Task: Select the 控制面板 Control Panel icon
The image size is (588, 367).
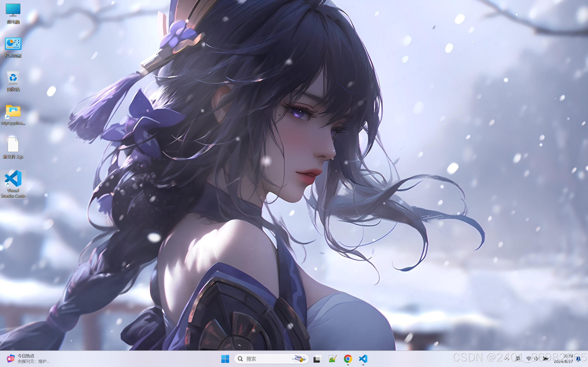Action: pos(13,44)
